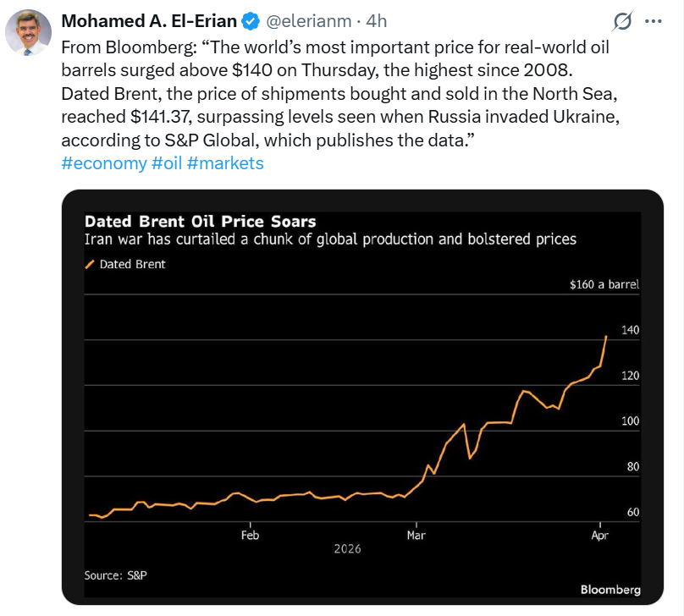
Task: Click the 'Dated Brent Oil Price Soars' chart title
Action: [200, 222]
